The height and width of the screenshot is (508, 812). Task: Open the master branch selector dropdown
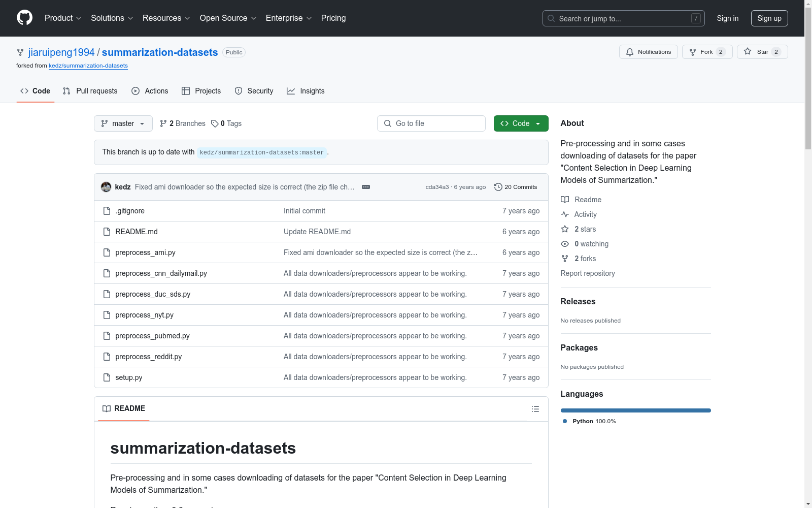point(123,123)
